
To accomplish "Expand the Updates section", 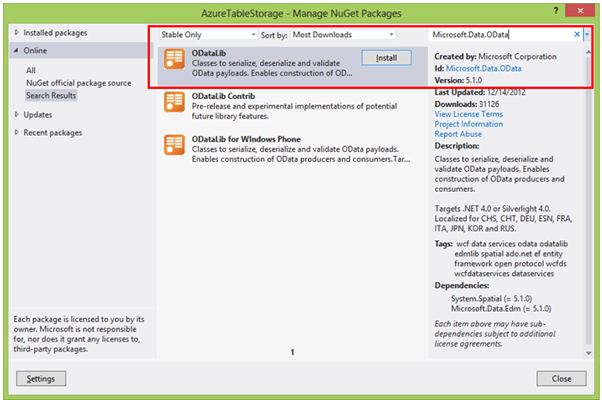I will [x=16, y=114].
